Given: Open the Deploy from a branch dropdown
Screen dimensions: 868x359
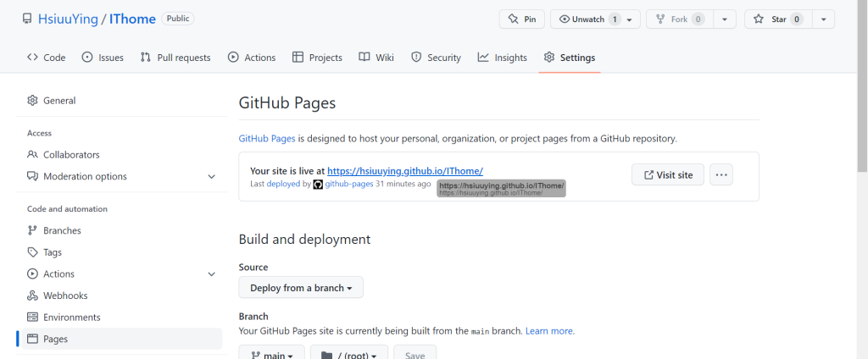Looking at the screenshot, I should click(x=301, y=288).
